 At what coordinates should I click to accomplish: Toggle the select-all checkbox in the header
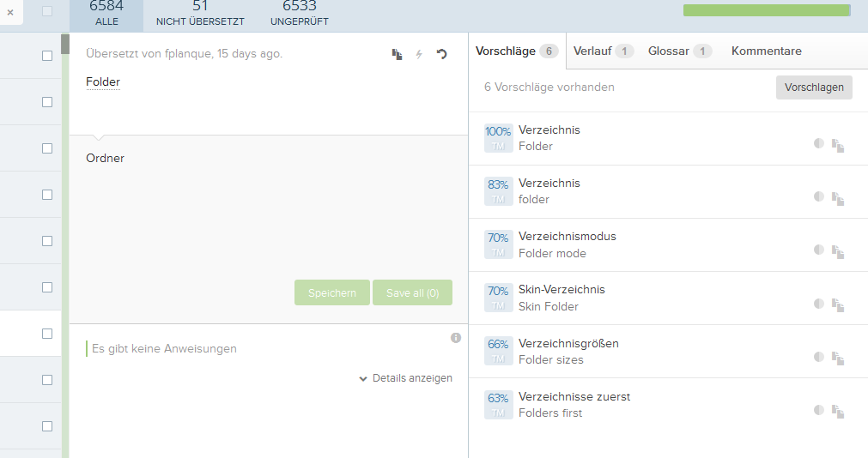pos(47,11)
